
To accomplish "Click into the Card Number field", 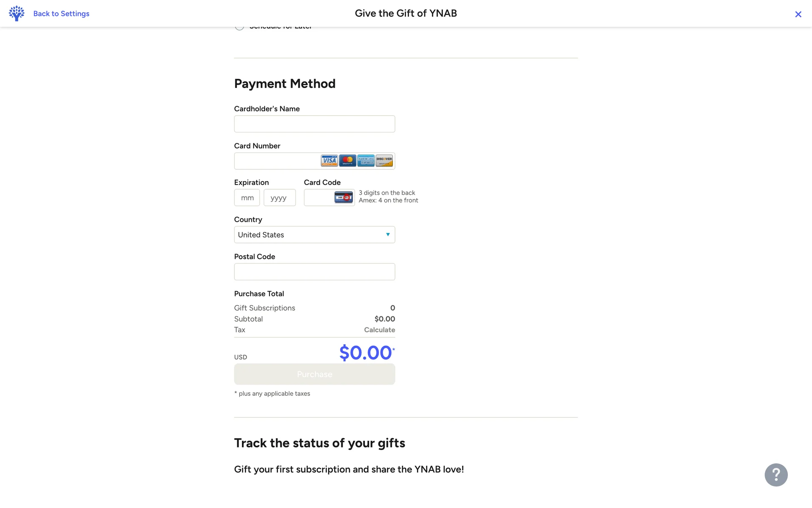I will coord(277,161).
